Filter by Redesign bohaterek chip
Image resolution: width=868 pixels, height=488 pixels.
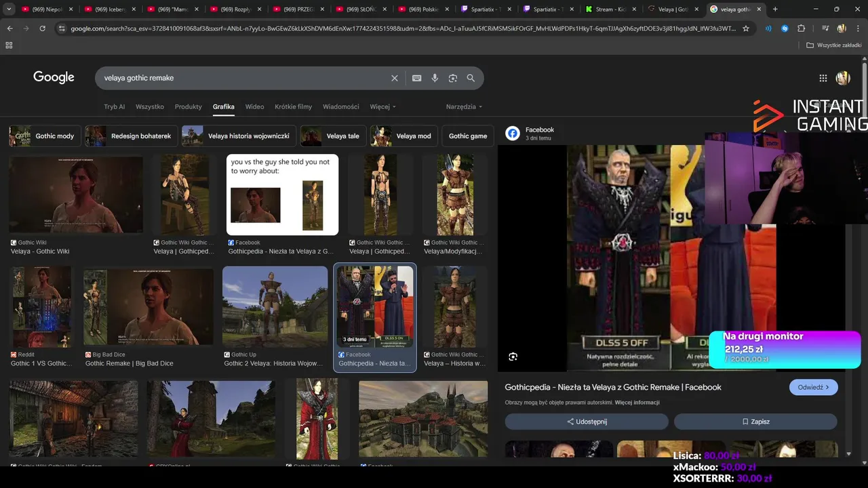(x=132, y=136)
